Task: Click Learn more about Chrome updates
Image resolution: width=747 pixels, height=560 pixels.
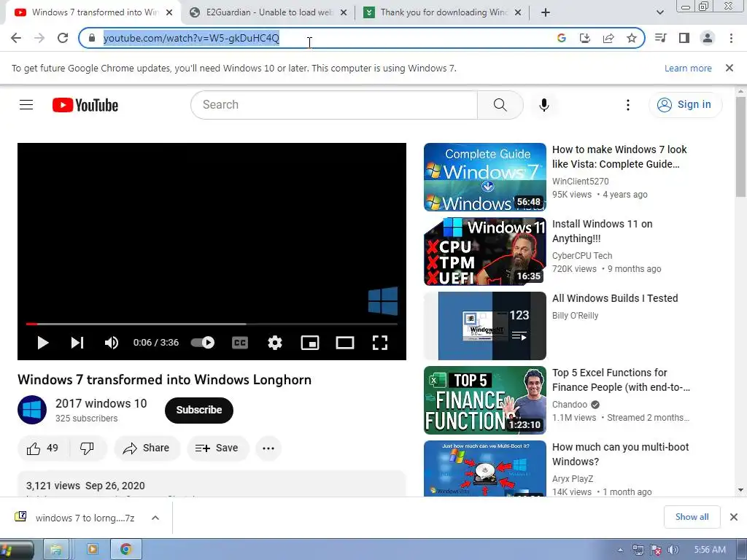Action: [688, 68]
